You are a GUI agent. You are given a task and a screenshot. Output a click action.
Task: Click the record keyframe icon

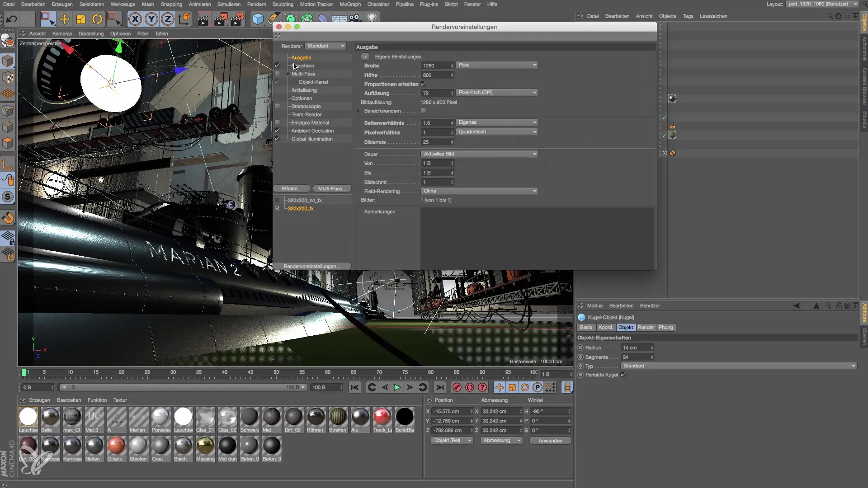coord(457,387)
